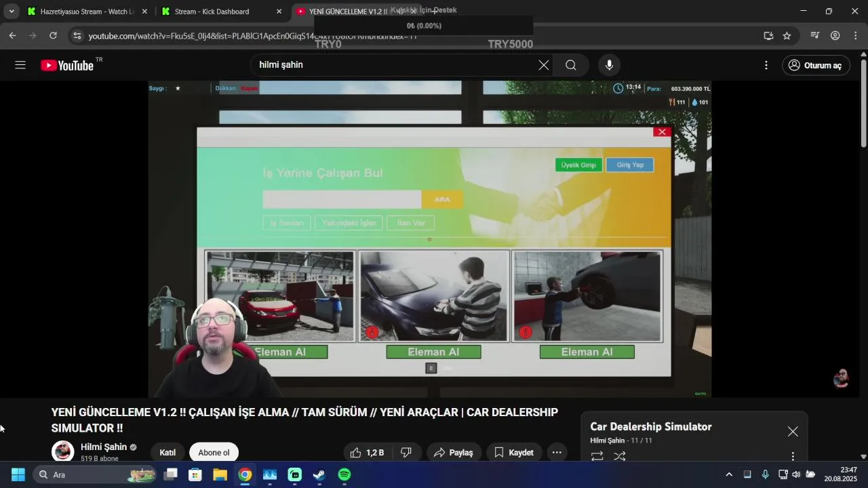Show hidden system tray icons

click(729, 474)
